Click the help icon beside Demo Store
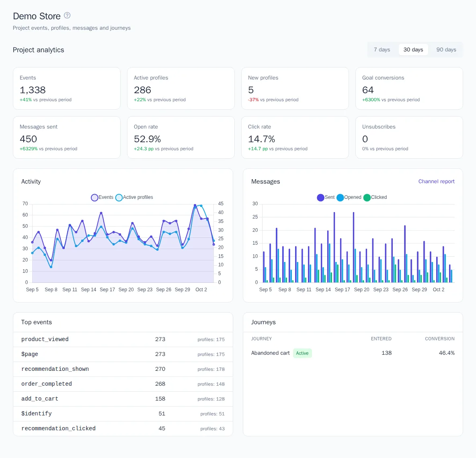The image size is (476, 458). [67, 16]
